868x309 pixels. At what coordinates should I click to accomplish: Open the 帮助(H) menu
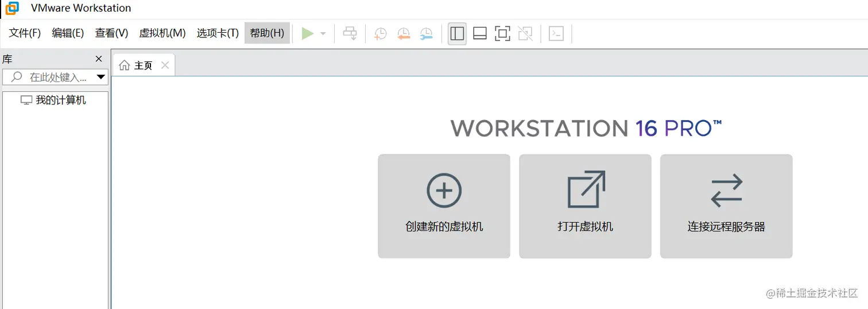tap(267, 33)
